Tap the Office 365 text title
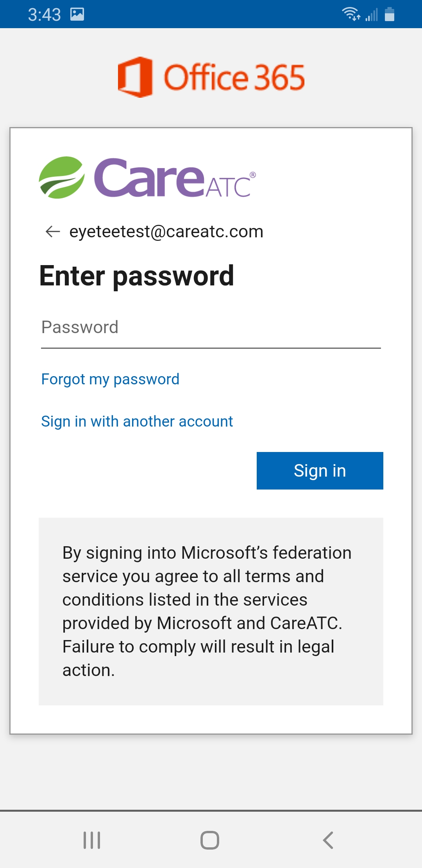The width and height of the screenshot is (422, 868). [234, 77]
